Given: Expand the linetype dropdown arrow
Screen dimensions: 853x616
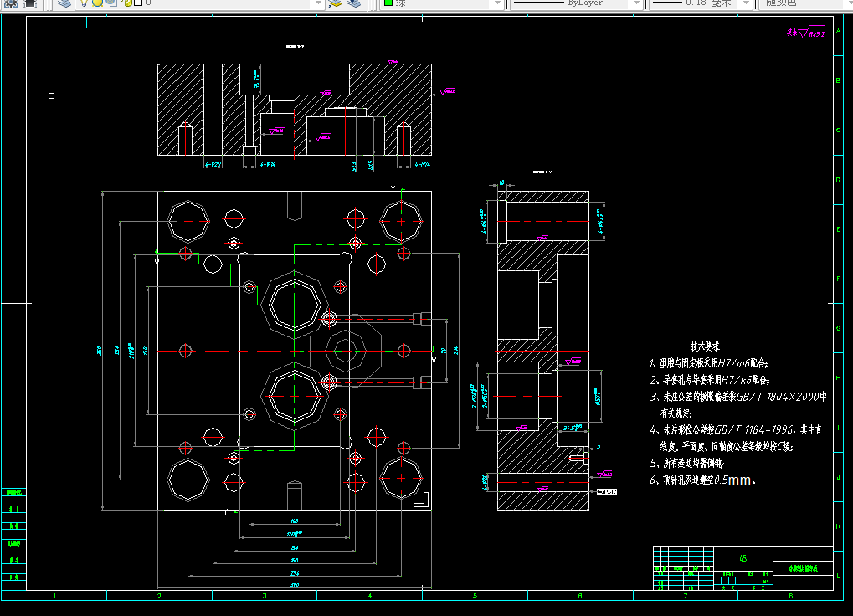Looking at the screenshot, I should pyautogui.click(x=636, y=3).
